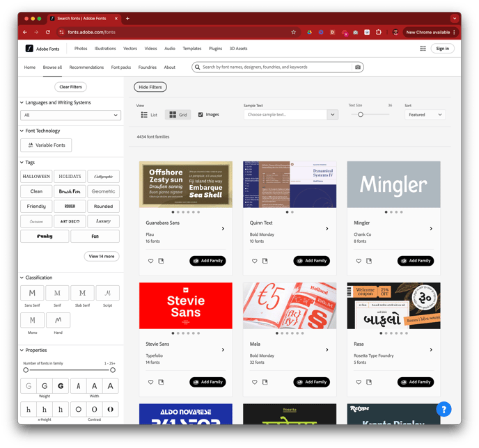This screenshot has width=479, height=448.
Task: Open the Languages and Writing Systems dropdown
Action: (70, 115)
